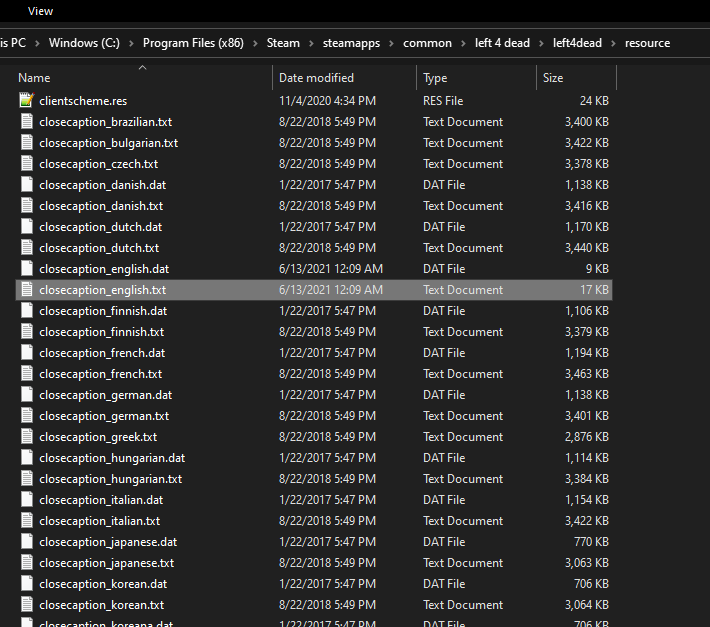The image size is (710, 627).
Task: Select closecaption_japanese.dat file icon
Action: (x=27, y=541)
